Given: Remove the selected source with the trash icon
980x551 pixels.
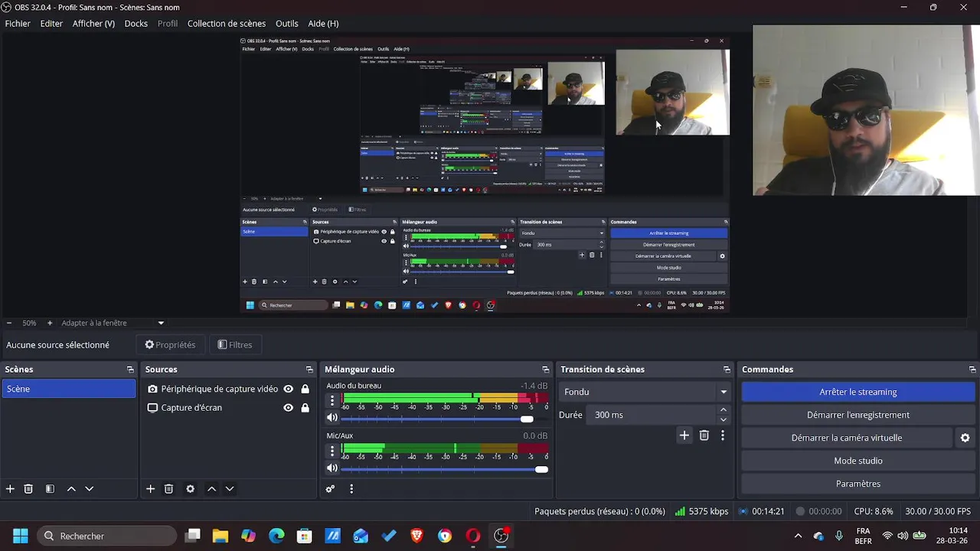Looking at the screenshot, I should coord(168,489).
